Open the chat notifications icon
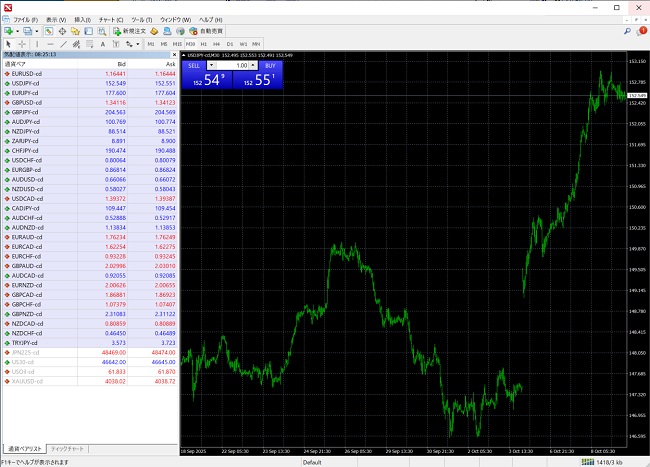650x467 pixels. pyautogui.click(x=641, y=31)
